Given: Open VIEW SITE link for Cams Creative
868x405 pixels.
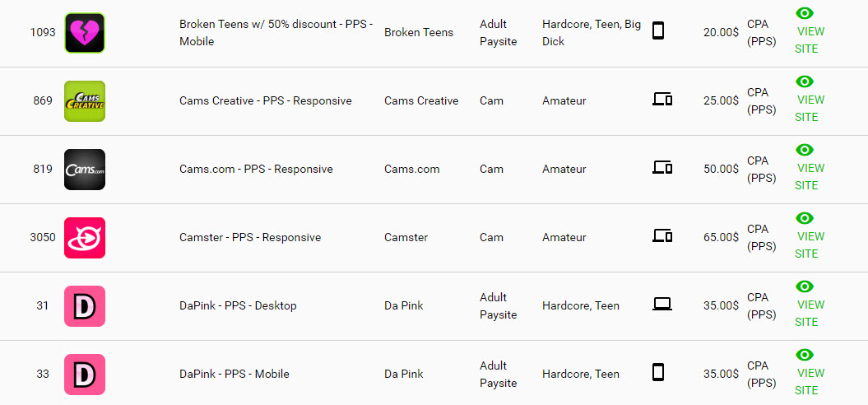Looking at the screenshot, I should coord(810,108).
